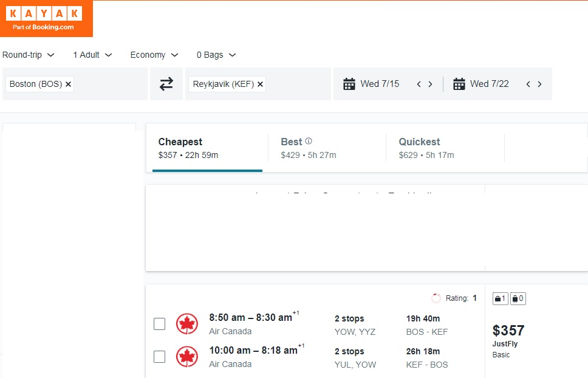The image size is (588, 378).
Task: Swap origin and destination airports
Action: click(x=166, y=84)
